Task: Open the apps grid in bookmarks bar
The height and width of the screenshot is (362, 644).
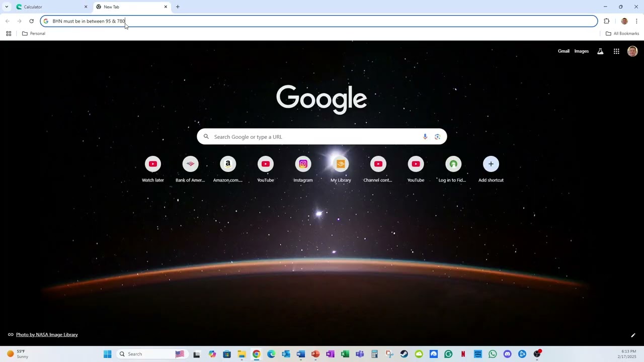Action: 9,34
